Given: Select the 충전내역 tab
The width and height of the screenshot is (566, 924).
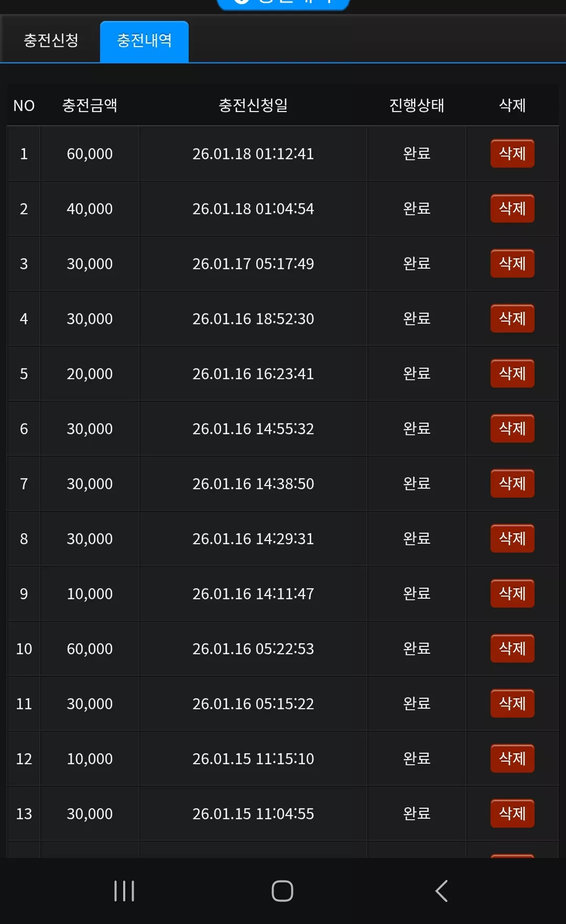Looking at the screenshot, I should (x=144, y=41).
